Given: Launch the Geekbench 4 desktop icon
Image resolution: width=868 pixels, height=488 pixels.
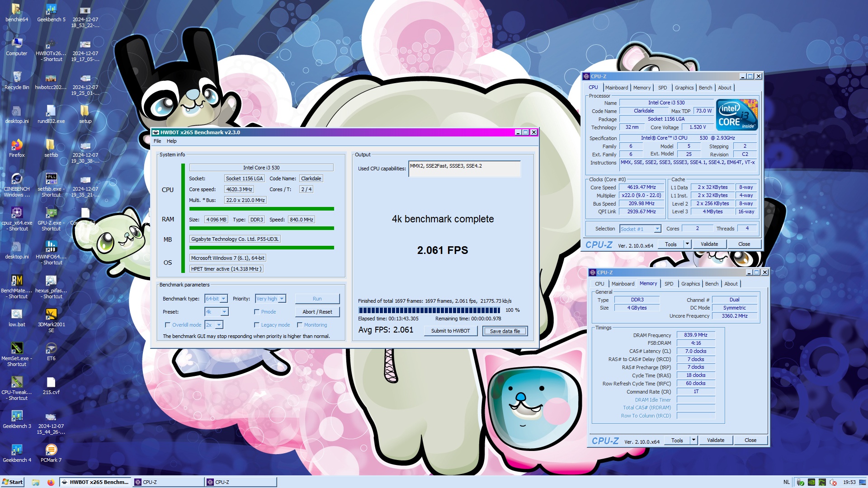Looking at the screenshot, I should tap(17, 453).
